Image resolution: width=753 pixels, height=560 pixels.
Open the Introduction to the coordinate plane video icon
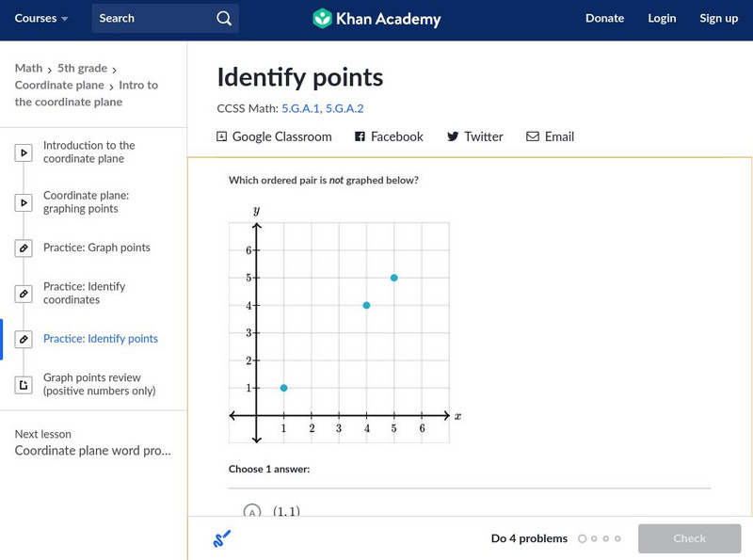[24, 152]
